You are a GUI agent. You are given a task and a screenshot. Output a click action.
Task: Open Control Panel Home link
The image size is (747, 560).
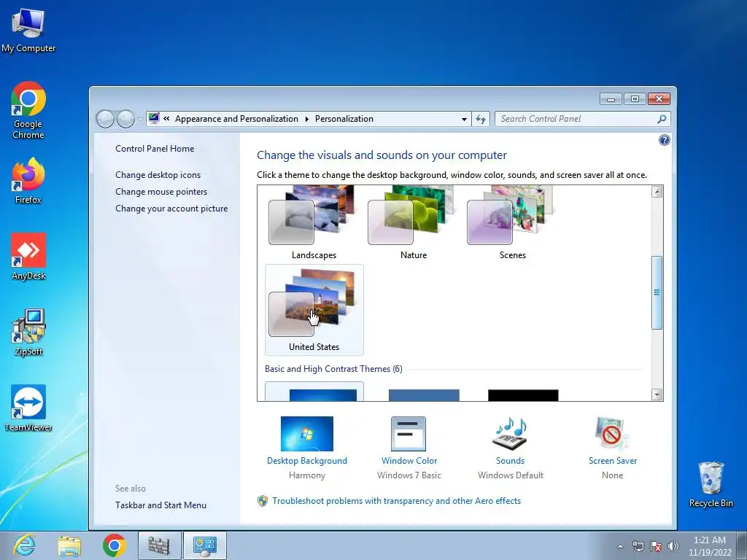pyautogui.click(x=155, y=149)
